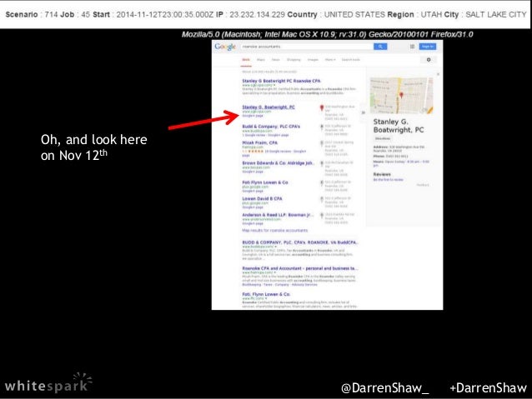Expand dropdown arrow next to sgb-cpa URL

click(x=274, y=85)
